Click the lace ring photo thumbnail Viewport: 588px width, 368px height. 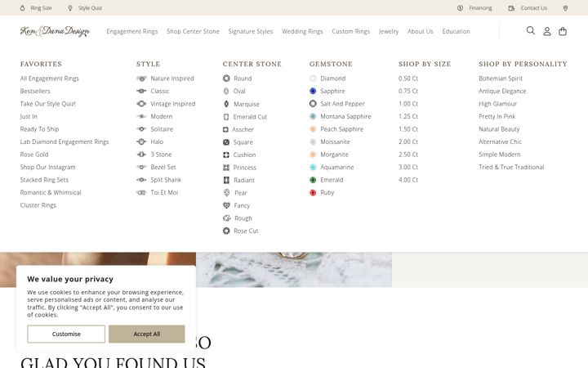(294, 270)
